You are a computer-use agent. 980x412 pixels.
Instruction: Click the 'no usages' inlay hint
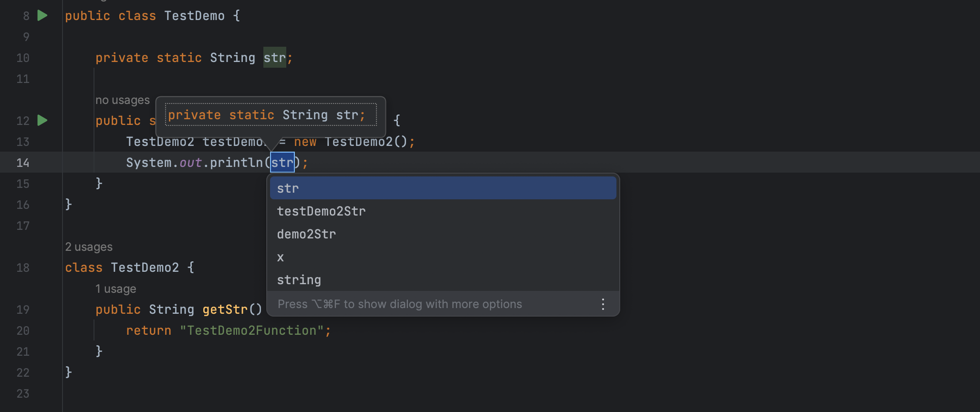coord(122,100)
